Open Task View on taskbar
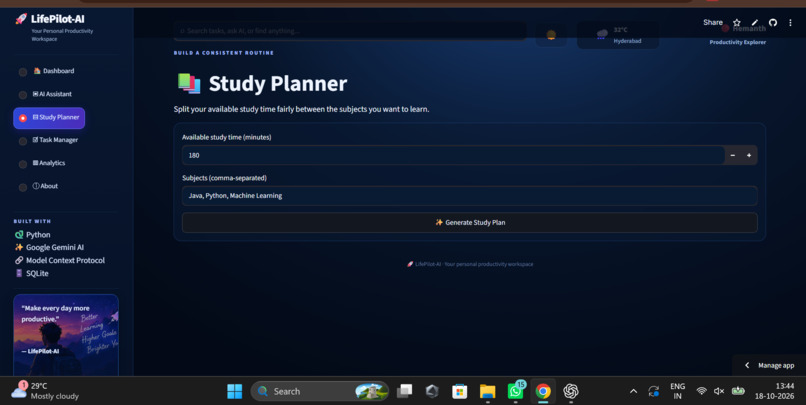 click(x=405, y=392)
